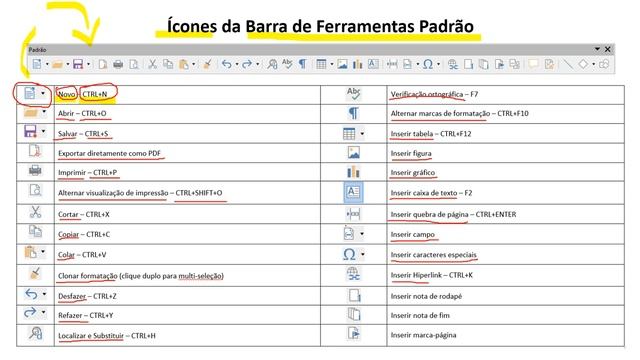Click Insert Field icon in the Padrão toolbar
The height and width of the screenshot is (360, 640).
coord(407,64)
